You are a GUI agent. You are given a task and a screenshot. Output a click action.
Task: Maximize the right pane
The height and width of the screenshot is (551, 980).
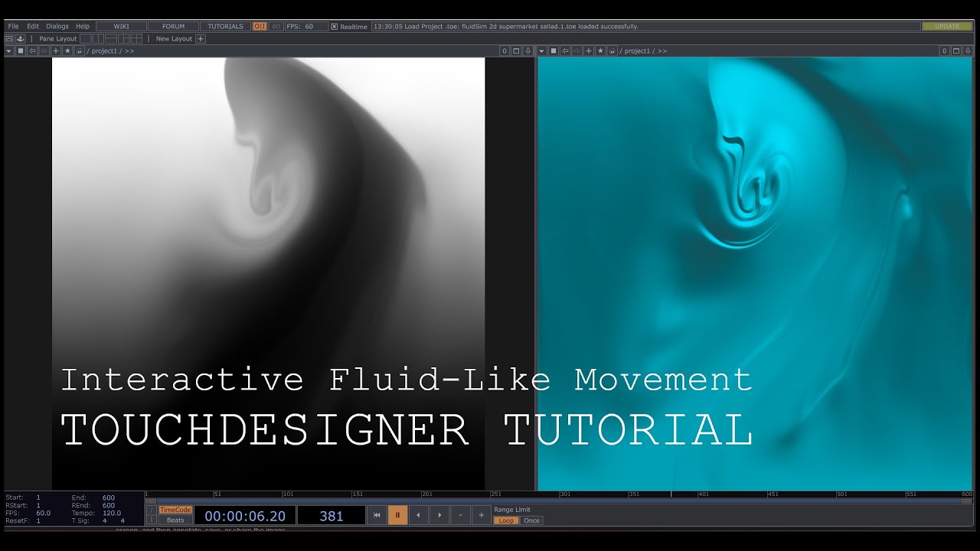click(x=956, y=51)
